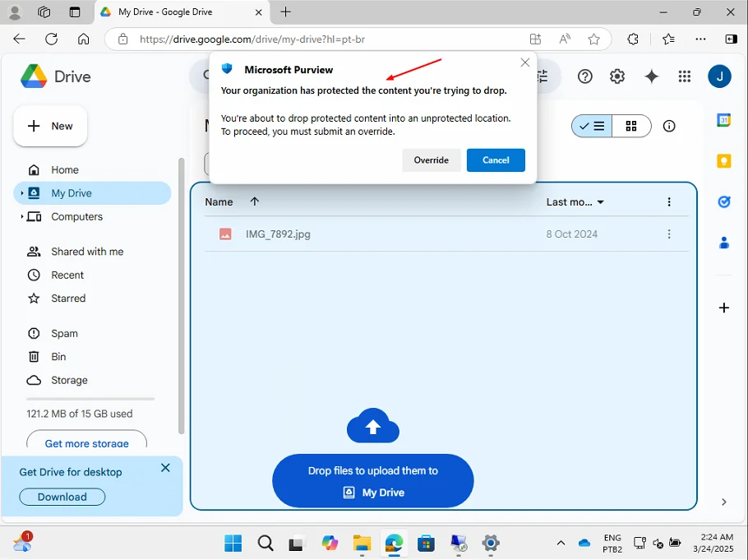Show hidden system tray icons
The height and width of the screenshot is (560, 748).
click(x=561, y=543)
